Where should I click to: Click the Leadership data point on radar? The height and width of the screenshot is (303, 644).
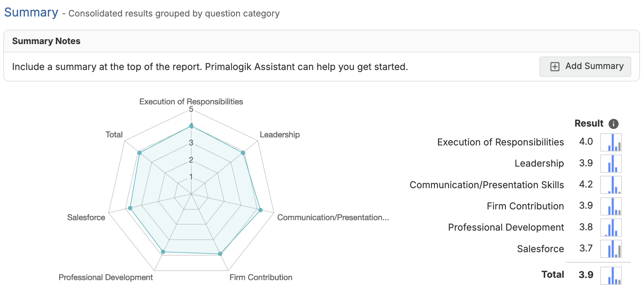point(243,153)
